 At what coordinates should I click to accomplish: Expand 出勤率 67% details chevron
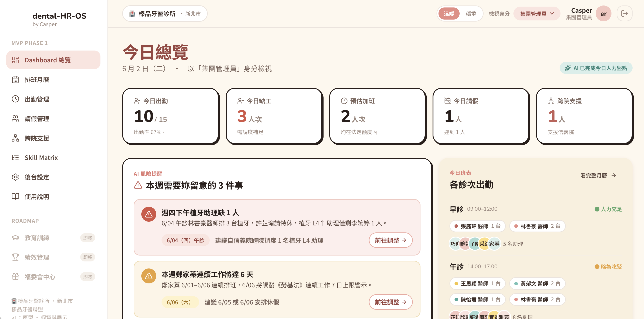[163, 132]
